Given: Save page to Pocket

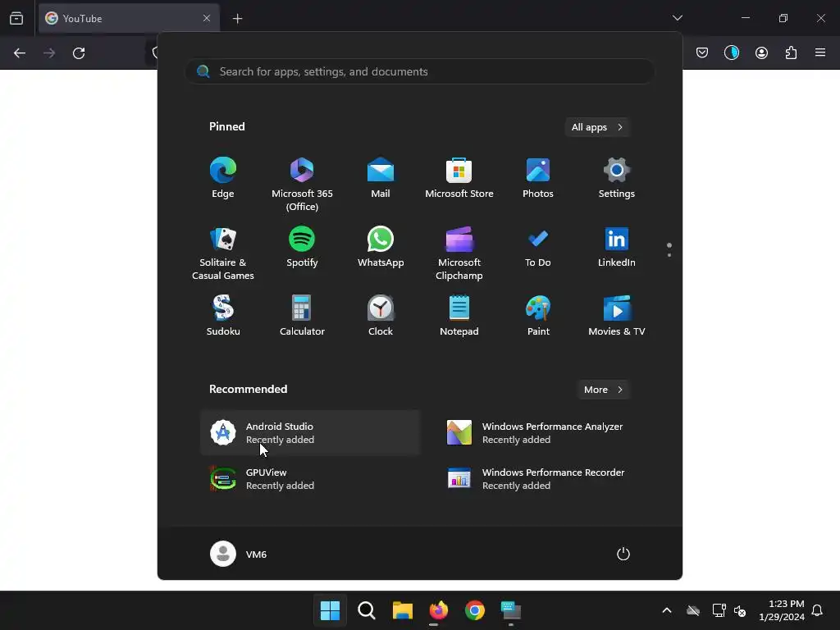Looking at the screenshot, I should (x=702, y=52).
